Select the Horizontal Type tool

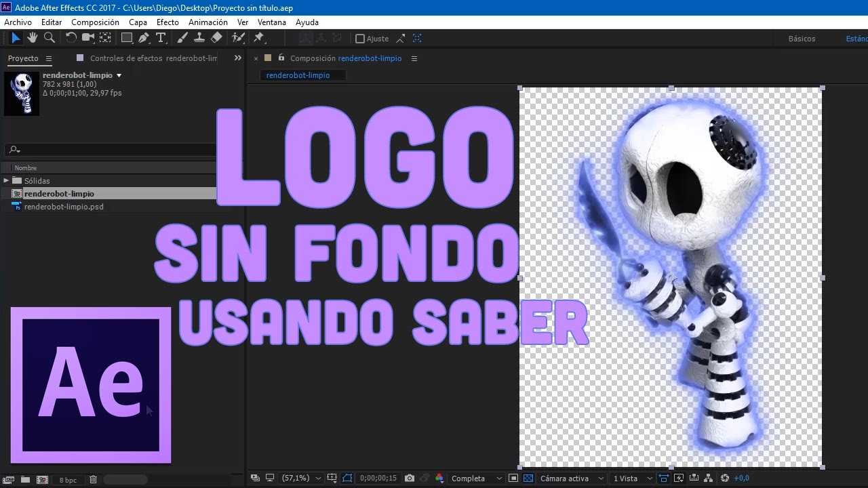(x=161, y=38)
